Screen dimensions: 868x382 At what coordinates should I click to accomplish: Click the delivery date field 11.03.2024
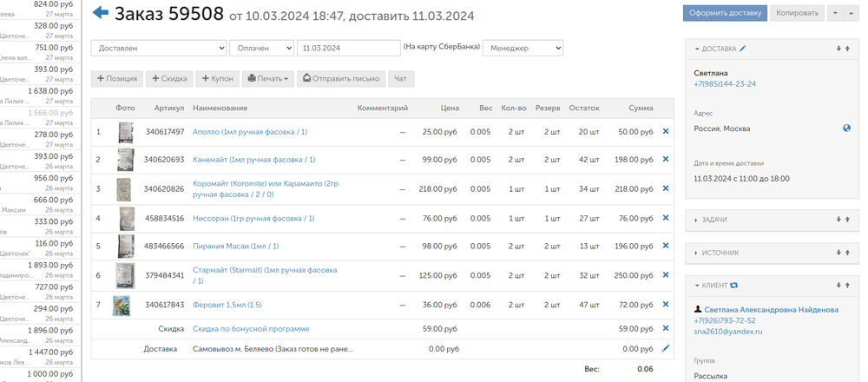(x=347, y=49)
